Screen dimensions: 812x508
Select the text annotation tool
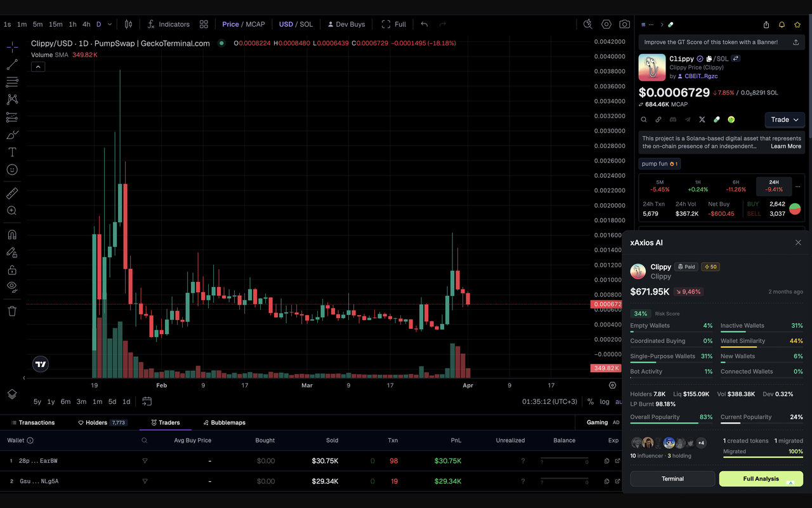click(12, 152)
